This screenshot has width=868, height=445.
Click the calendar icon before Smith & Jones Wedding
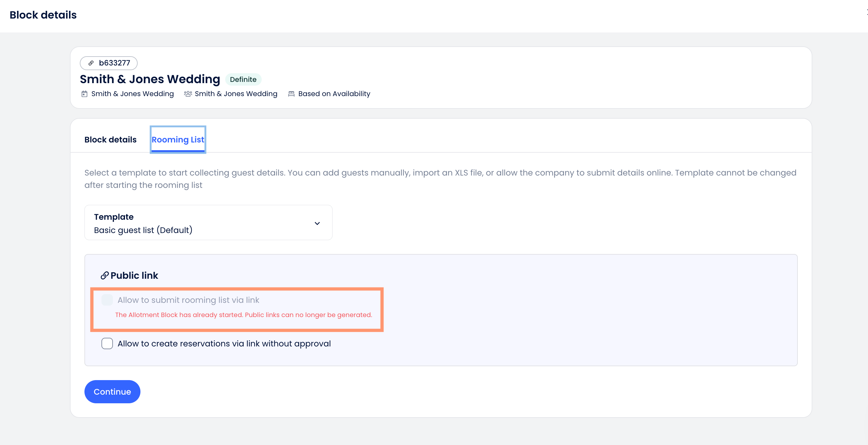[x=84, y=94]
